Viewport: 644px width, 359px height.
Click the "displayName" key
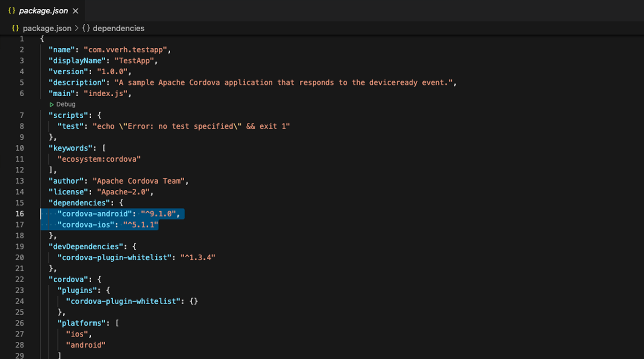[77, 61]
